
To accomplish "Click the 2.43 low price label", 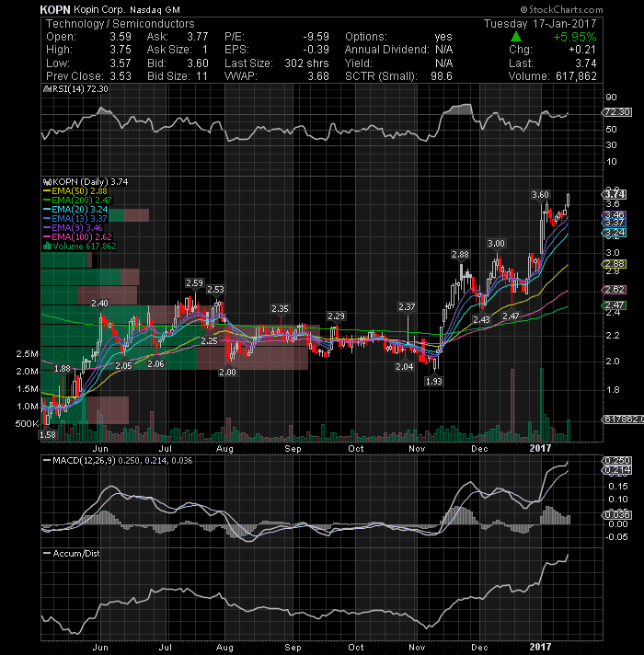I will 481,319.
